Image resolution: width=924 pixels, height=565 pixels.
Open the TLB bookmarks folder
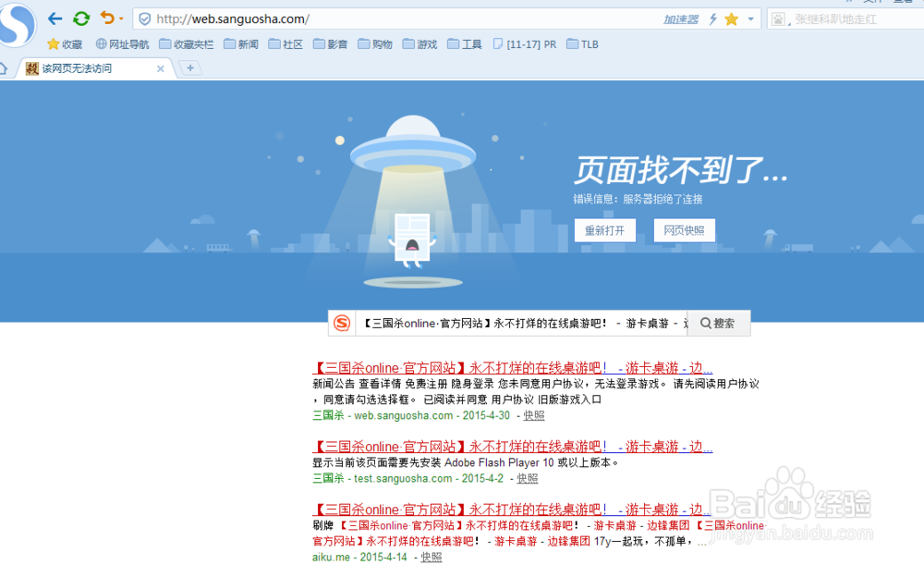[582, 44]
